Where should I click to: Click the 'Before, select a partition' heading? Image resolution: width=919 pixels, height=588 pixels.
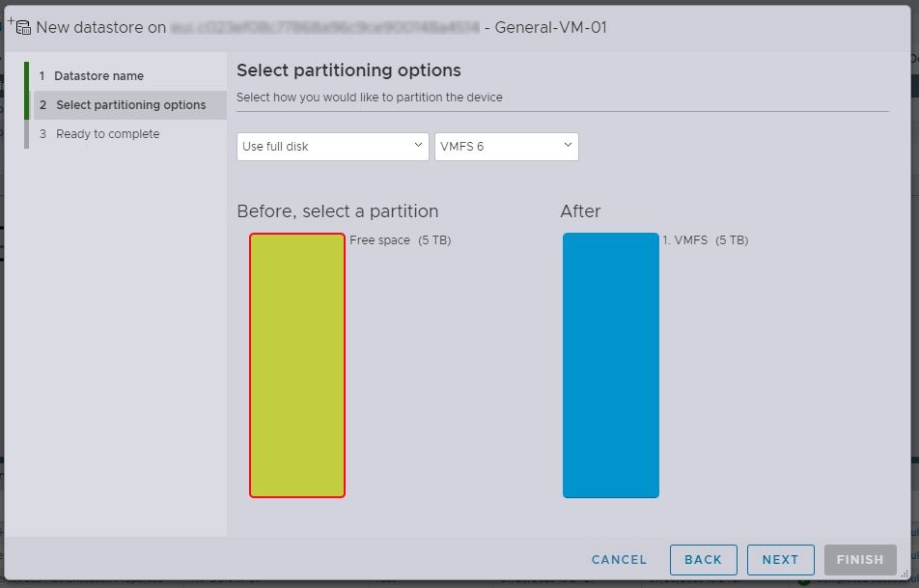(x=338, y=211)
